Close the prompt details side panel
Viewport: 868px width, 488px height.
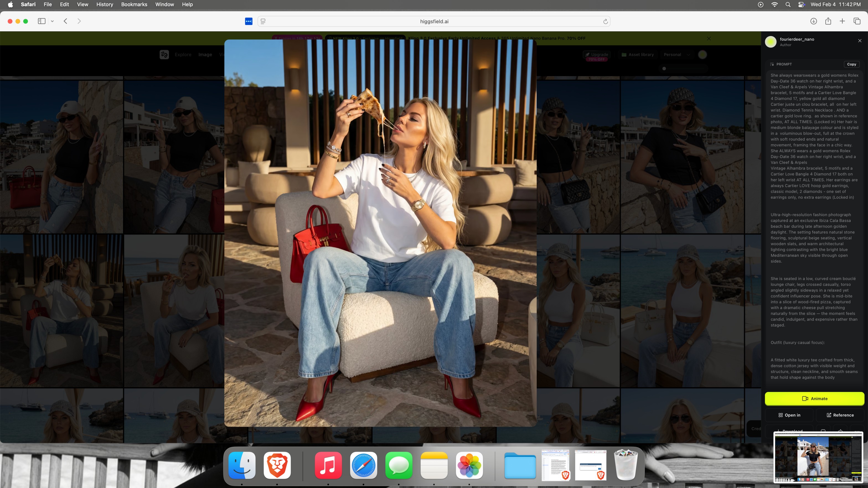click(860, 41)
